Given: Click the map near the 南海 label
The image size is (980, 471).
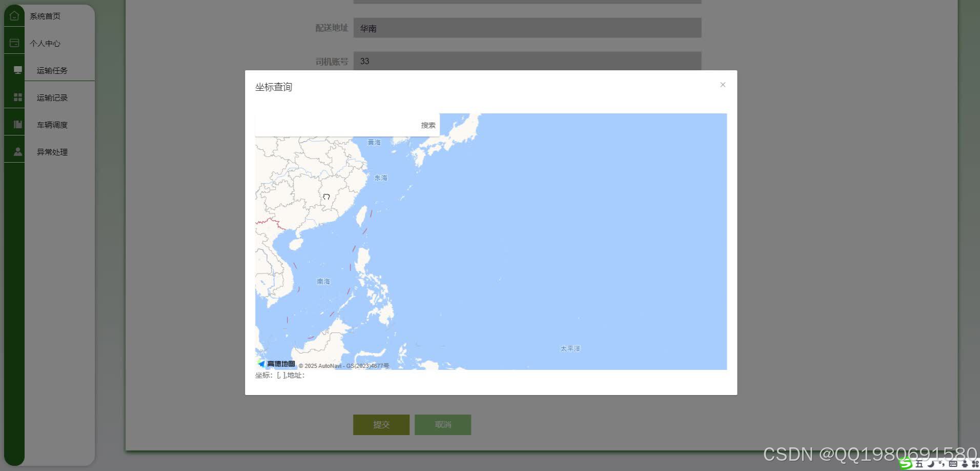Looking at the screenshot, I should pos(323,281).
